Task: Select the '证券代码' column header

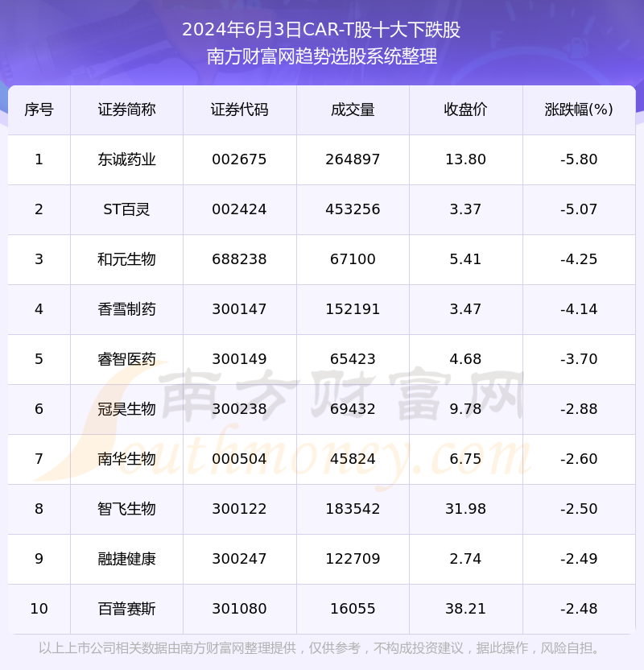Action: (x=240, y=110)
